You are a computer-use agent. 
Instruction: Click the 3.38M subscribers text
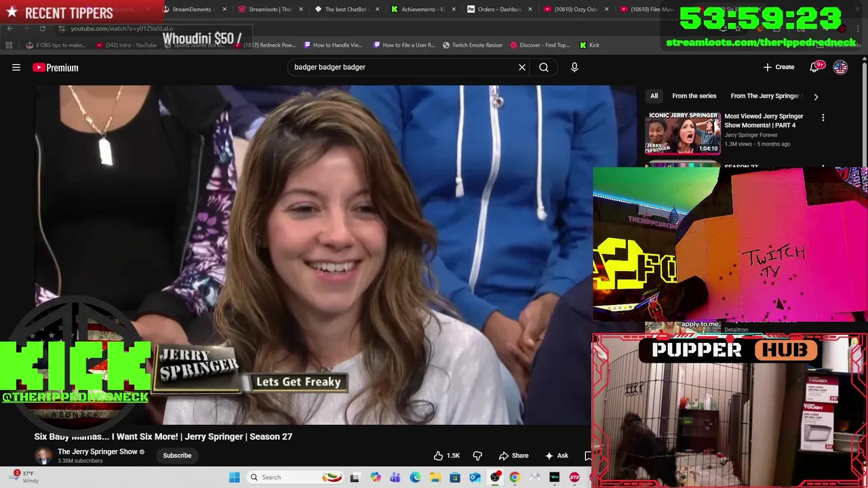pyautogui.click(x=80, y=461)
